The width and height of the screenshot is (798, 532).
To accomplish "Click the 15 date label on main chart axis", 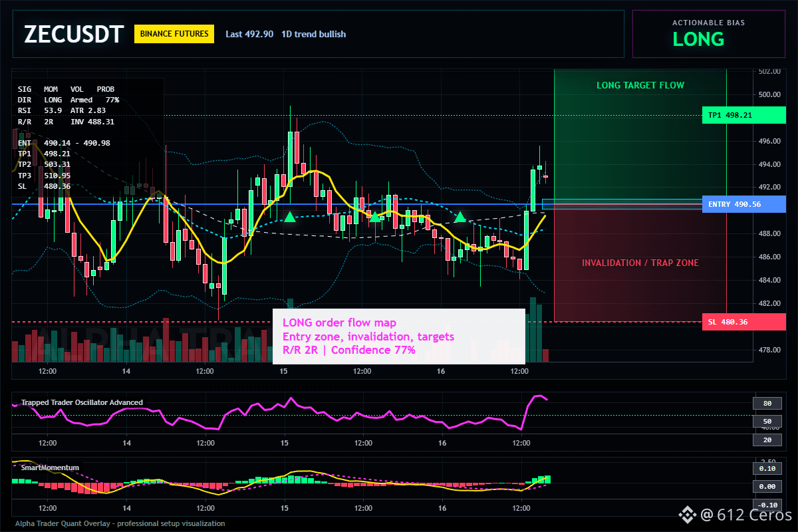I will (284, 371).
